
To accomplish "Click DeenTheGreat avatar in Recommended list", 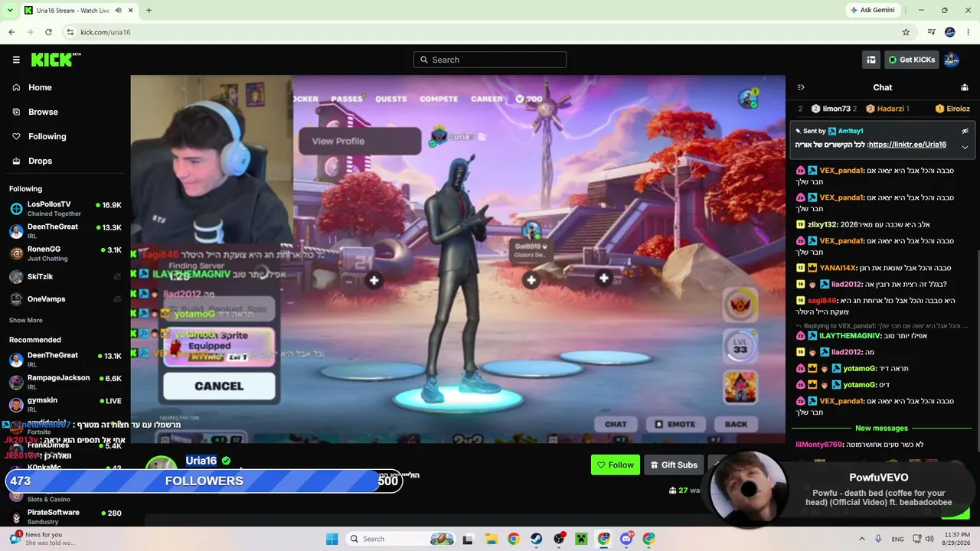I will [x=16, y=360].
